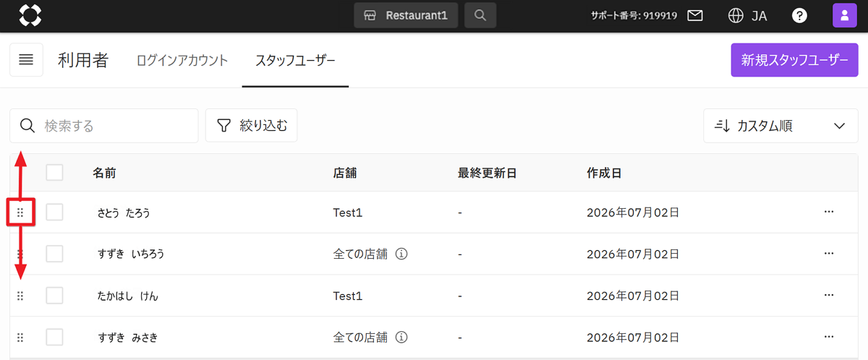Open more options for すずき いちろう
The width and height of the screenshot is (868, 360).
[829, 254]
